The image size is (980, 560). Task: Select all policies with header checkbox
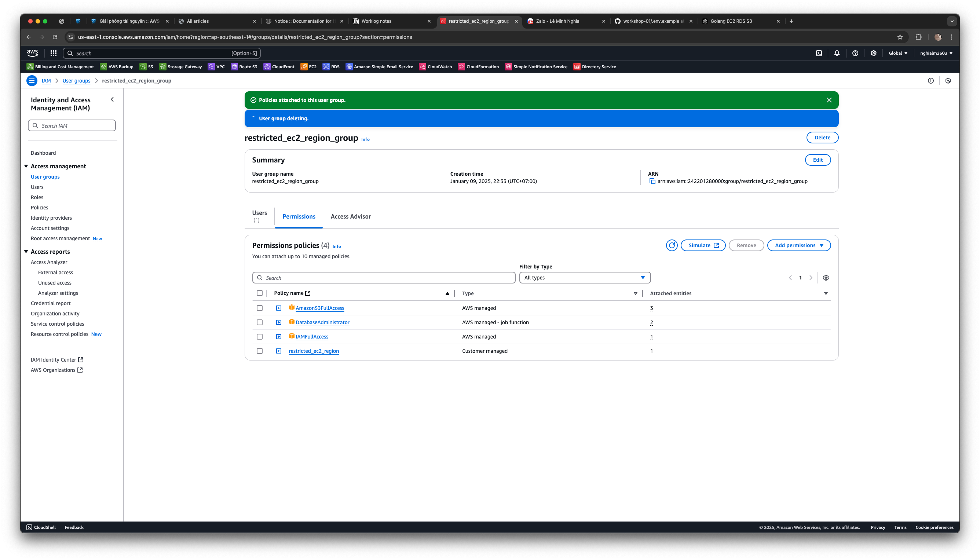(x=260, y=293)
